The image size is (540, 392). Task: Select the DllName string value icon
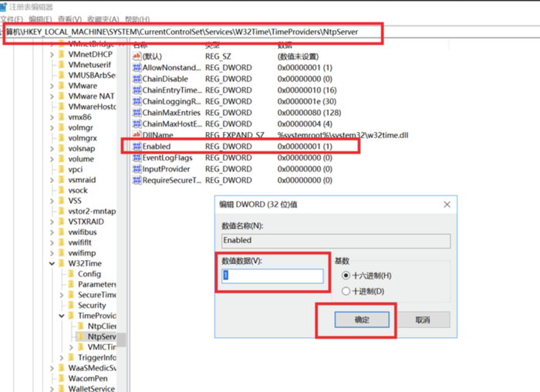137,135
